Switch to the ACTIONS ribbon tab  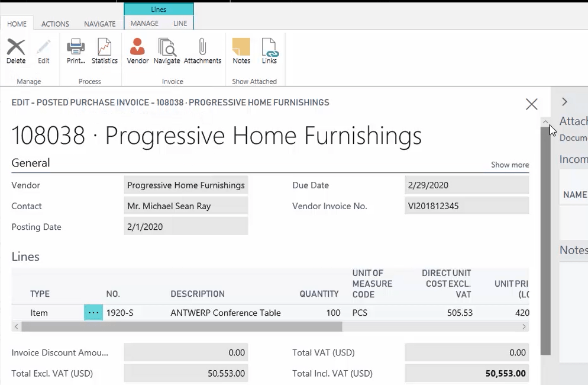click(x=55, y=24)
